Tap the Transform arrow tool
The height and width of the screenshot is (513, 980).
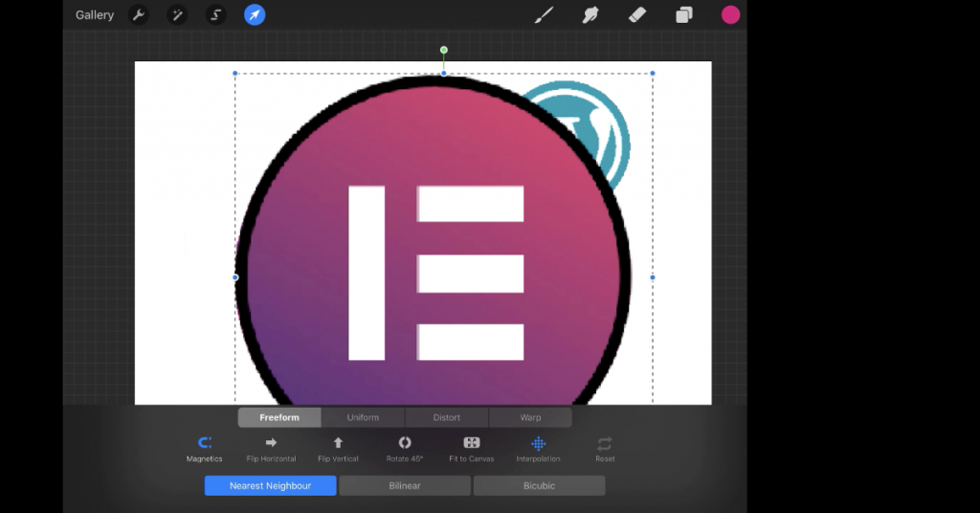pos(255,15)
